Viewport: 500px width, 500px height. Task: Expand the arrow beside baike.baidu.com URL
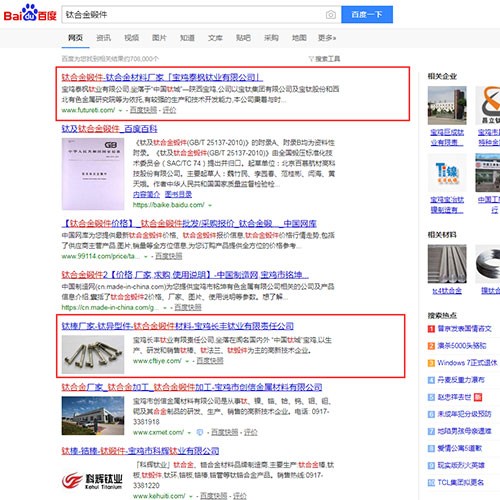coord(210,205)
